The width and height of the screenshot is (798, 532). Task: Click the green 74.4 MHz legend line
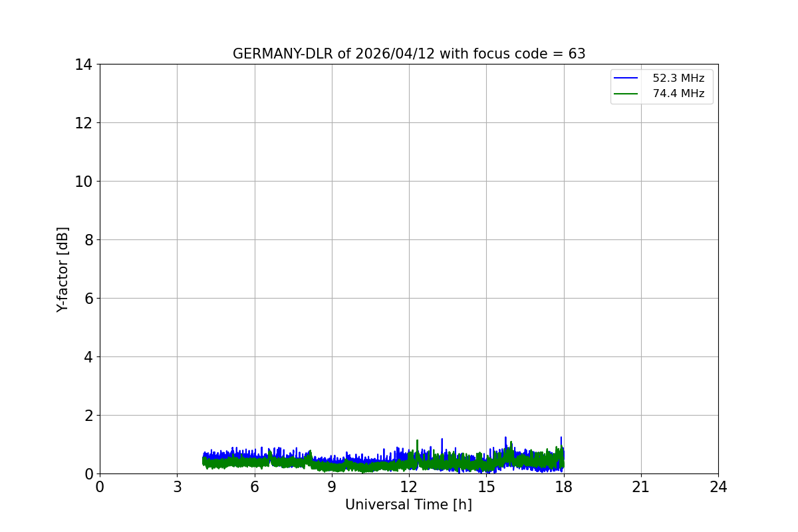(626, 94)
